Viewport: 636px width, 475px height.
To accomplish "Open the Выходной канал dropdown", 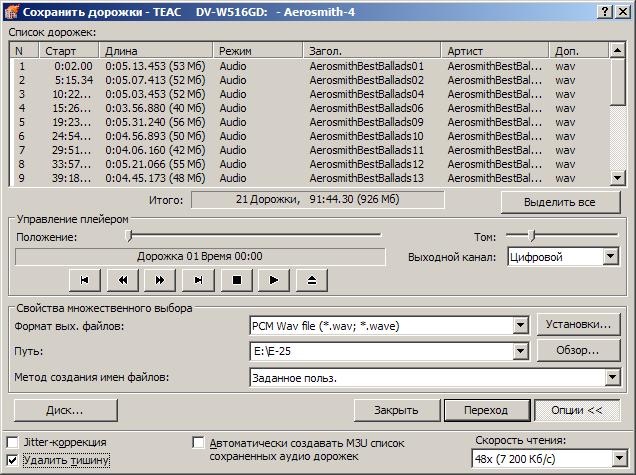I will coord(610,256).
